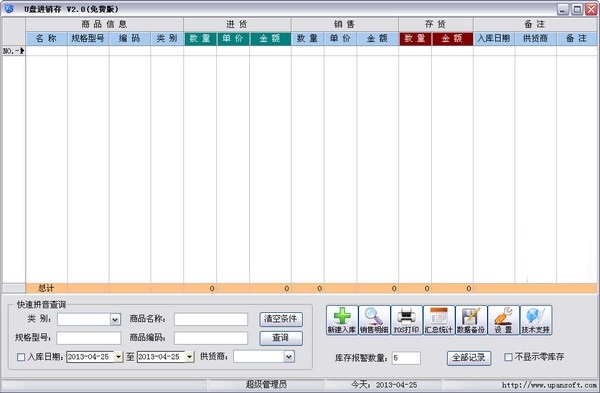600x393 pixels.
Task: Select the NO.- row indicator
Action: pyautogui.click(x=14, y=51)
